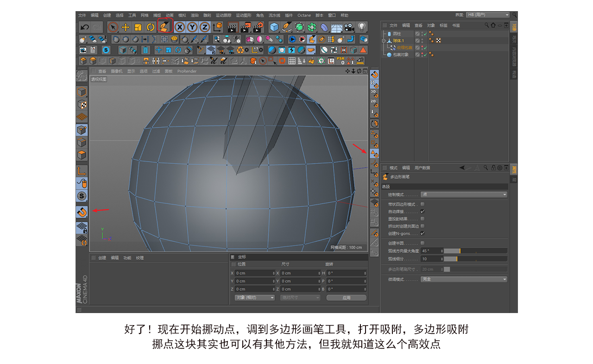Open the 纹理 menu in material manager

(x=139, y=258)
